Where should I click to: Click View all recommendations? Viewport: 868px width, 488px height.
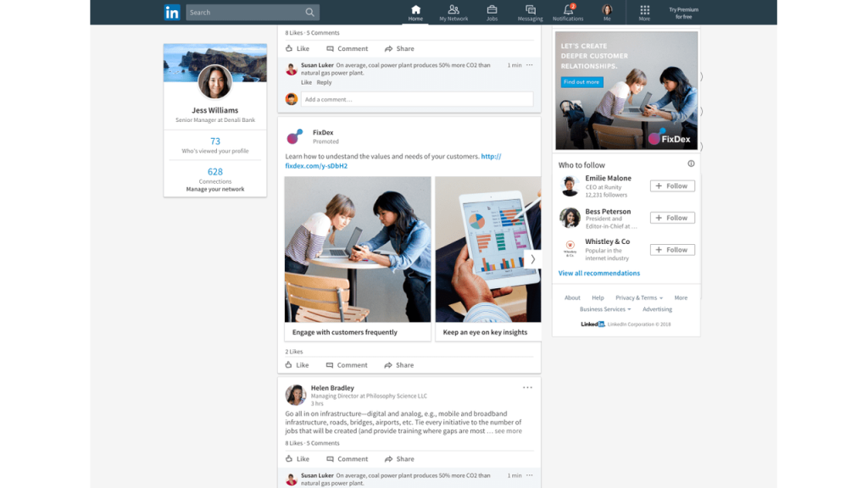pos(599,274)
